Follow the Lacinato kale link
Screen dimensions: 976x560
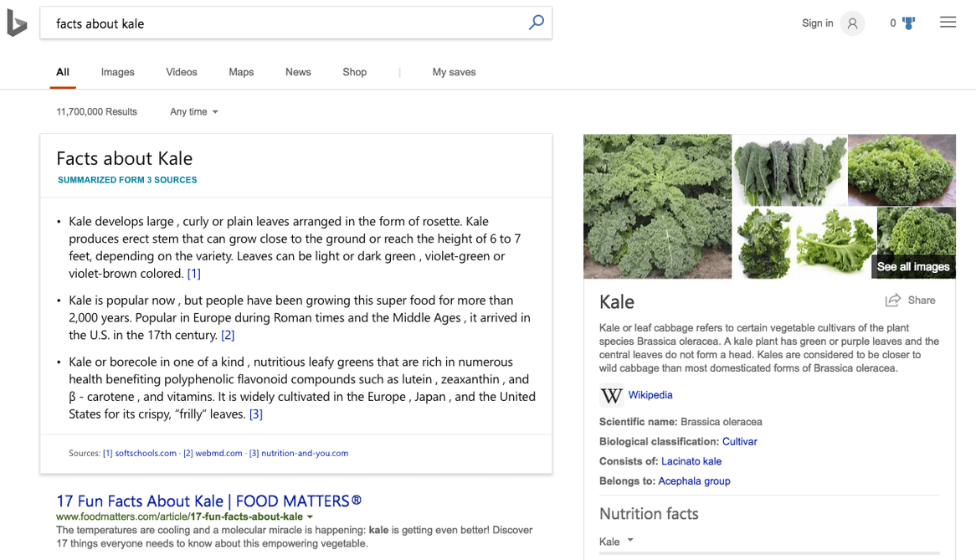coord(691,460)
